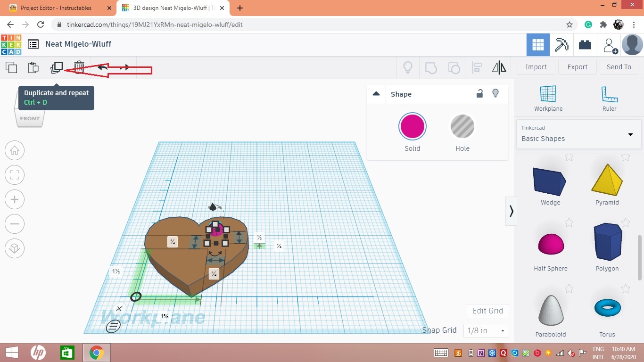Click the black cone lift handle
The width and height of the screenshot is (644, 362).
click(x=214, y=206)
